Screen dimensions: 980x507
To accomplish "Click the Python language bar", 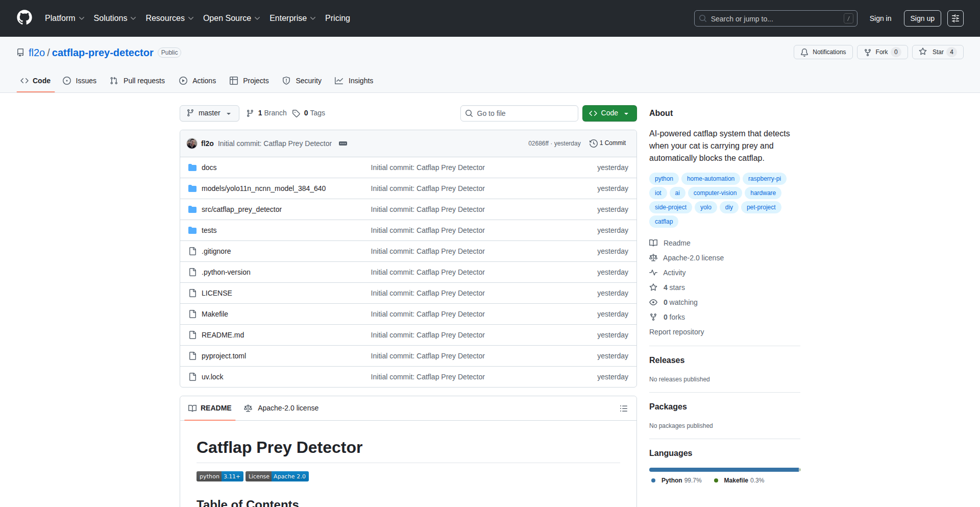I will [723, 470].
